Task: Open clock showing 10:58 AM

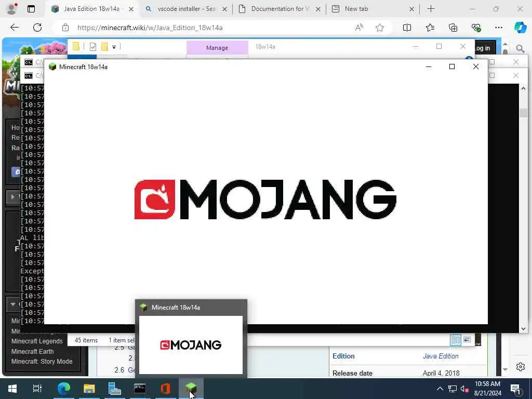Action: pos(487,389)
